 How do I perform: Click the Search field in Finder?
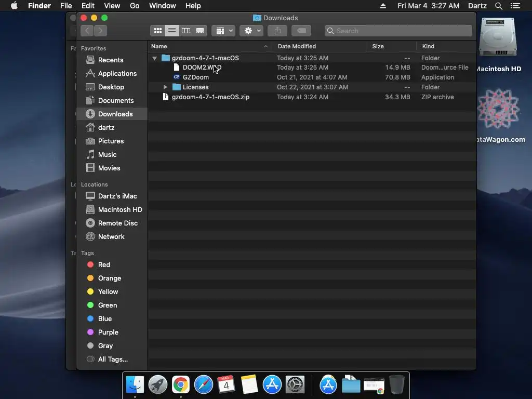coord(398,31)
